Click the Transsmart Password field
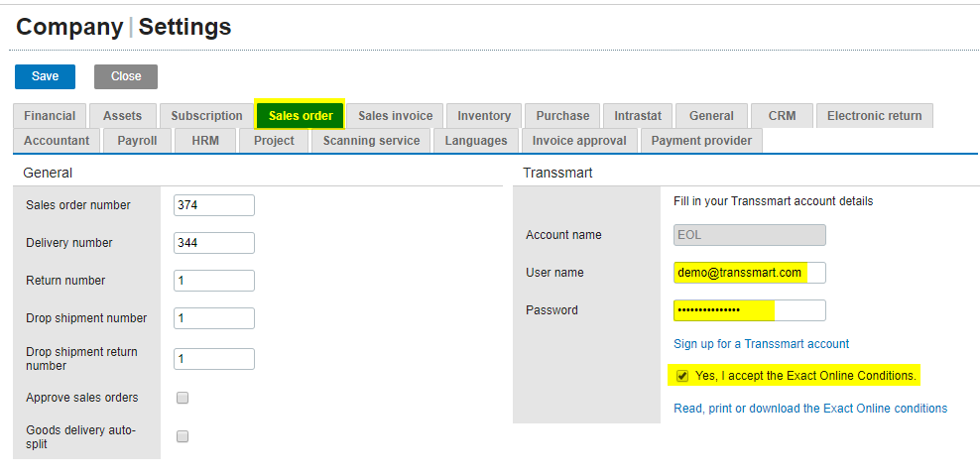This screenshot has height=476, width=980. pyautogui.click(x=749, y=310)
